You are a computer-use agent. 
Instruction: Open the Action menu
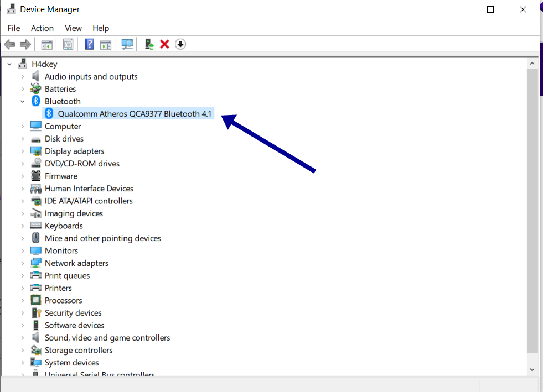[42, 28]
